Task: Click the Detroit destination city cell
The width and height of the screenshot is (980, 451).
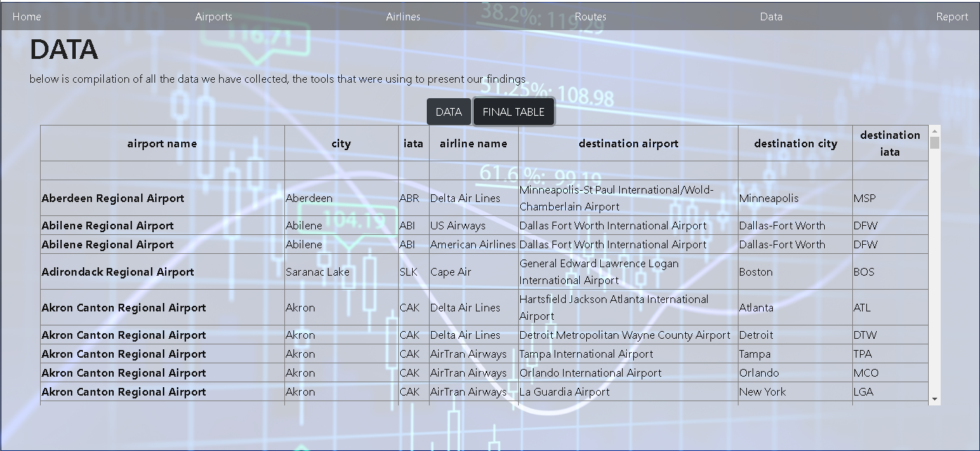Action: click(x=795, y=335)
